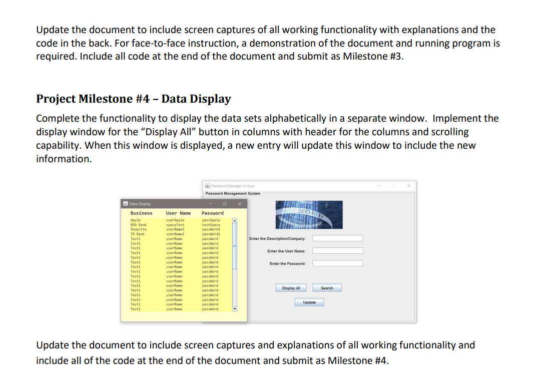Image resolution: width=557 pixels, height=392 pixels.
Task: Click the userName1 cell
Action: (176, 234)
